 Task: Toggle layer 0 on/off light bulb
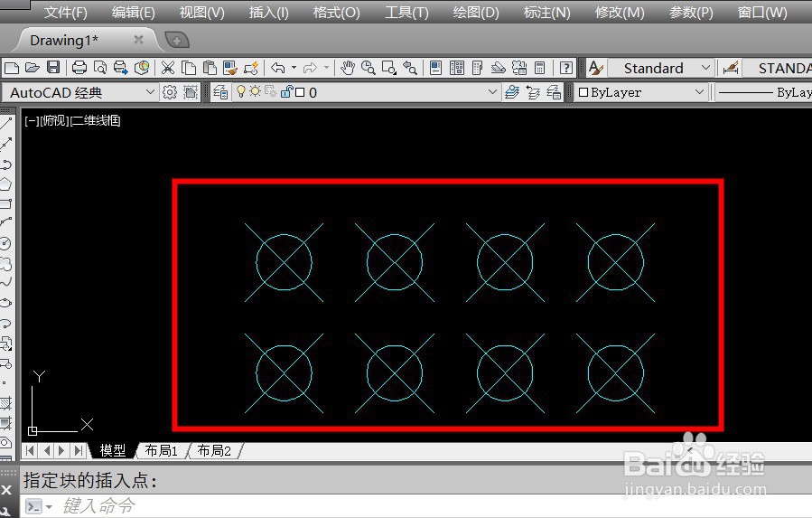coord(241,92)
